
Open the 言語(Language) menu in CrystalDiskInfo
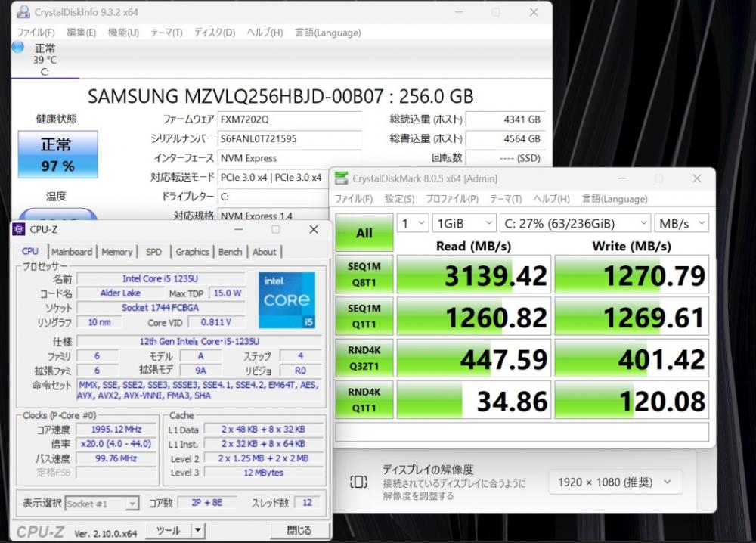[x=328, y=33]
